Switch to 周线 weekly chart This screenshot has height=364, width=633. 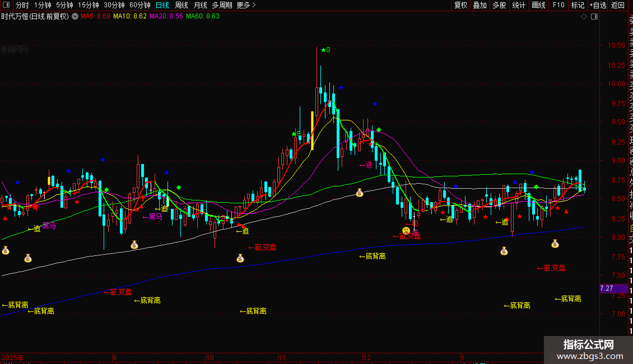pos(181,5)
